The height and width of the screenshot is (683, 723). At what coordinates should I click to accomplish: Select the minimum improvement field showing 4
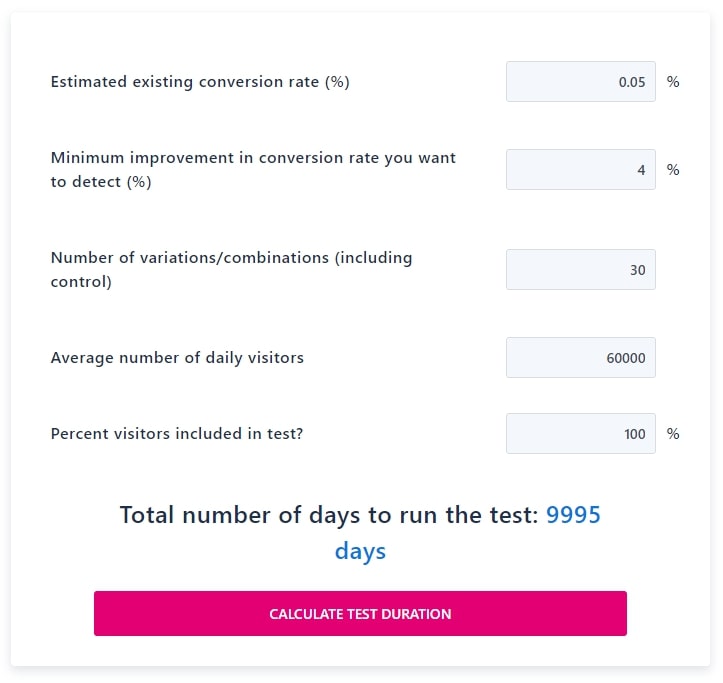click(581, 170)
